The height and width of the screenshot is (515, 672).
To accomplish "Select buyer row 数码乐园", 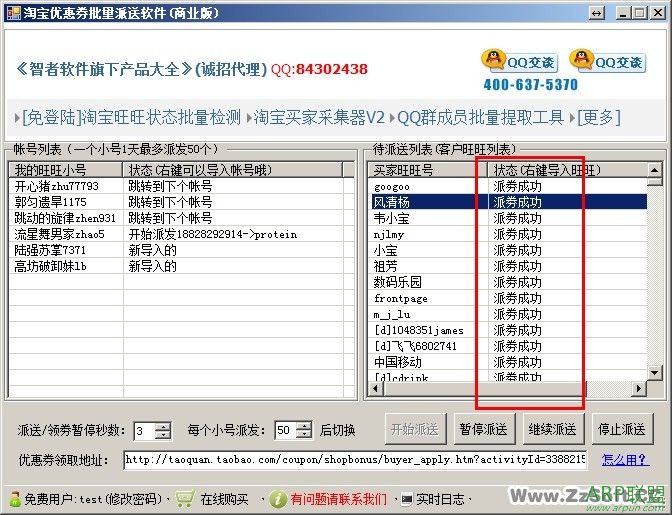I will [x=508, y=282].
